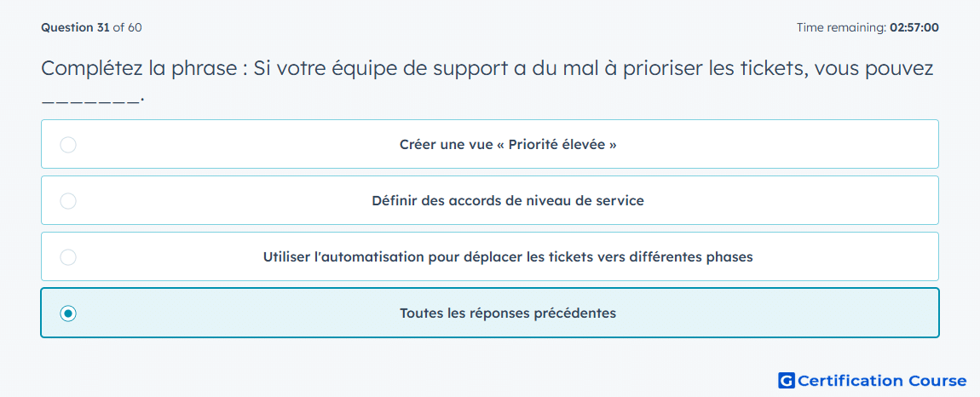The height and width of the screenshot is (397, 980).
Task: Click the blank underscore line in the question
Action: tap(90, 100)
